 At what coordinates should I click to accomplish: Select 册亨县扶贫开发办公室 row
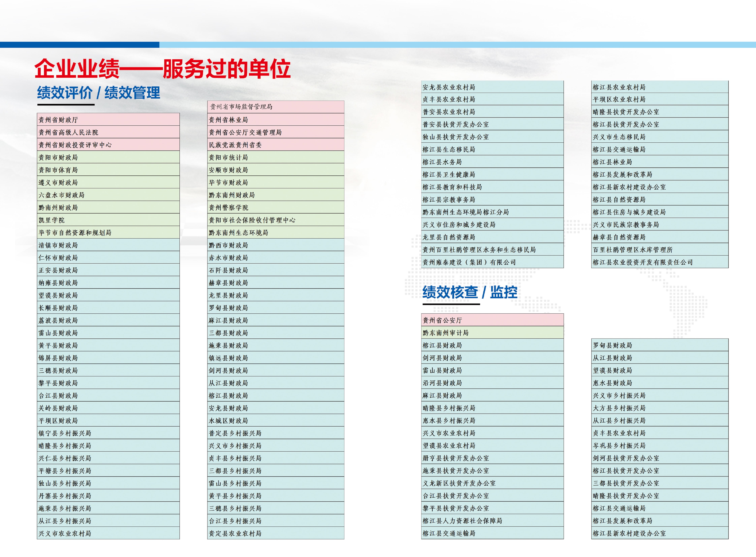(x=492, y=458)
